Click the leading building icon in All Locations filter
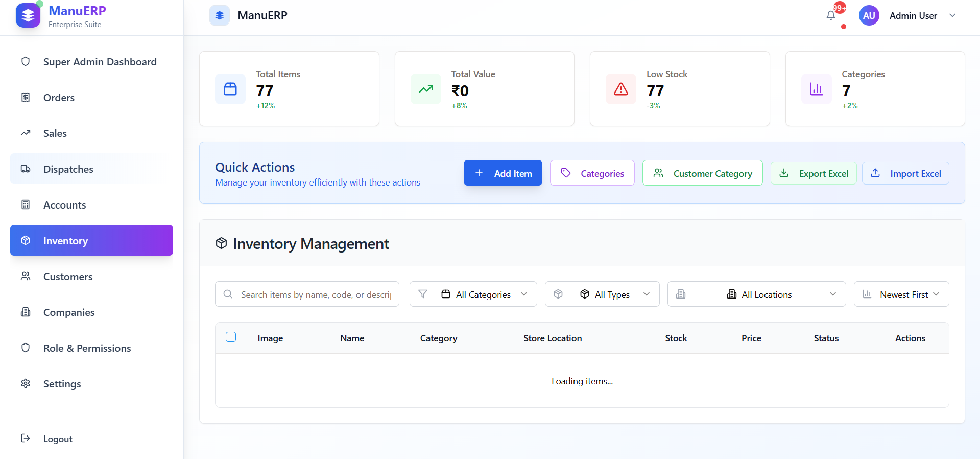 [x=681, y=294]
